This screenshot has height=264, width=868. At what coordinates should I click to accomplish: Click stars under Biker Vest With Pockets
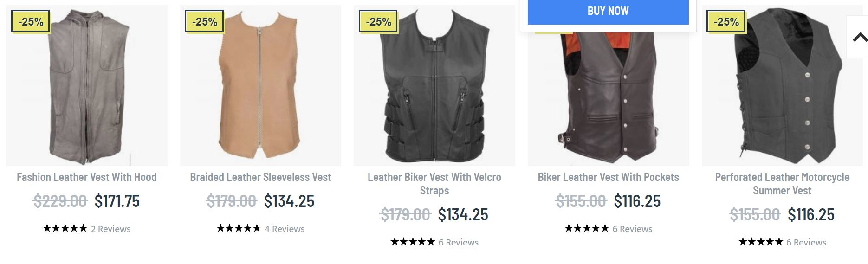pos(587,228)
